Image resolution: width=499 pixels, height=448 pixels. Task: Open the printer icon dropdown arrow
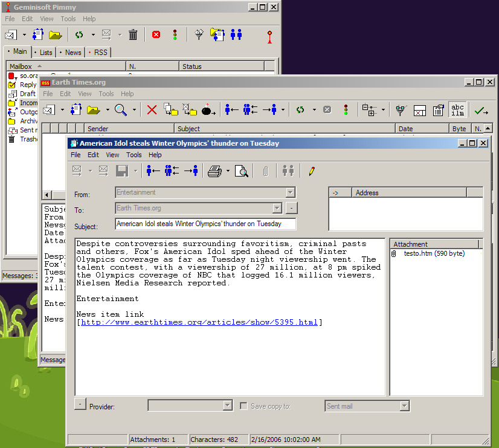[x=228, y=171]
